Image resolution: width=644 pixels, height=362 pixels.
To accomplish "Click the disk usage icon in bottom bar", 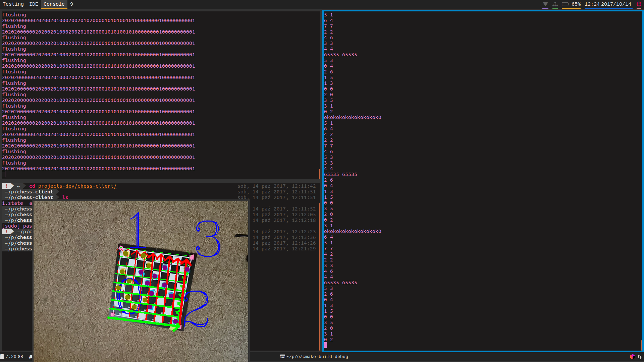I will [x=2, y=357].
